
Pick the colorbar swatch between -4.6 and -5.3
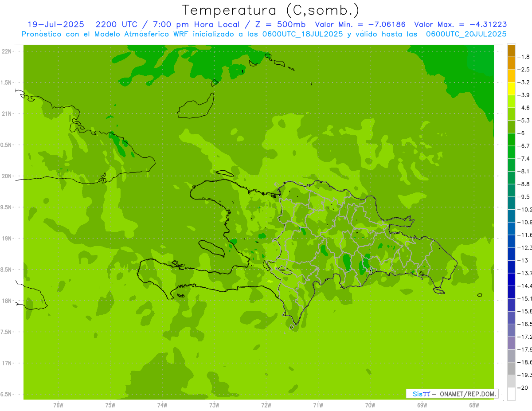tap(511, 114)
